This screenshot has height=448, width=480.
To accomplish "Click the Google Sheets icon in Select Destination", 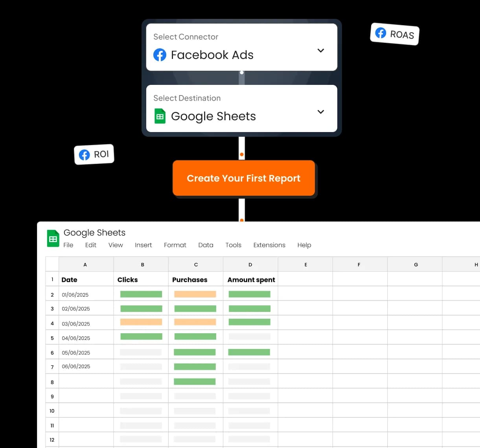I will tap(160, 116).
